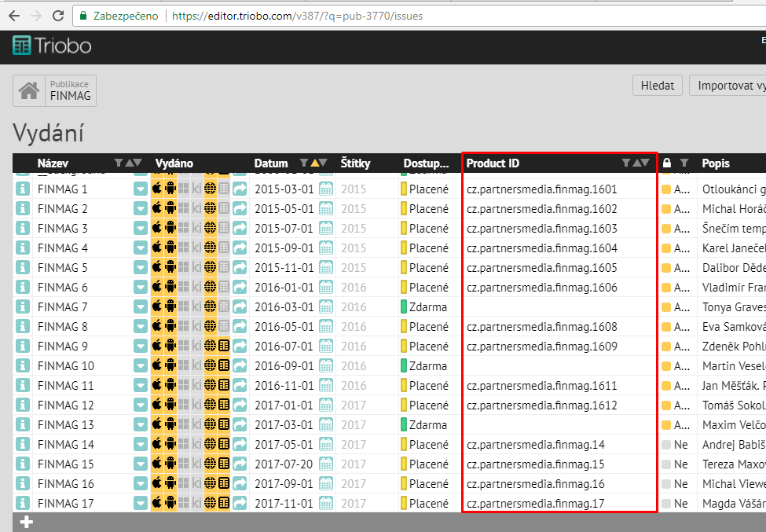Click grey Ne status marker for FINMAG 14
This screenshot has height=532, width=766.
point(666,445)
